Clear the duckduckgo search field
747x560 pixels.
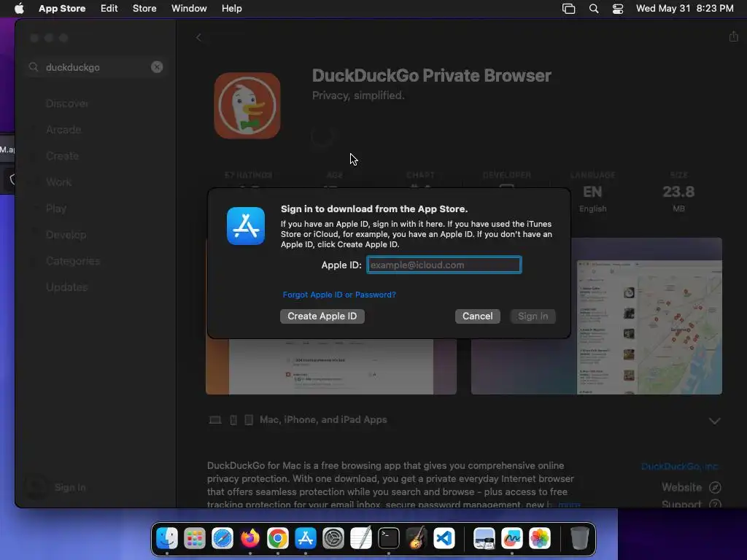point(157,67)
